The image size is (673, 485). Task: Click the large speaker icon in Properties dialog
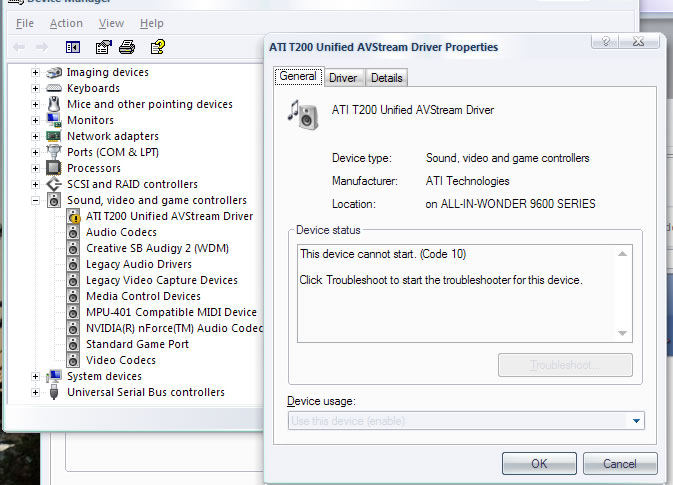click(x=304, y=115)
